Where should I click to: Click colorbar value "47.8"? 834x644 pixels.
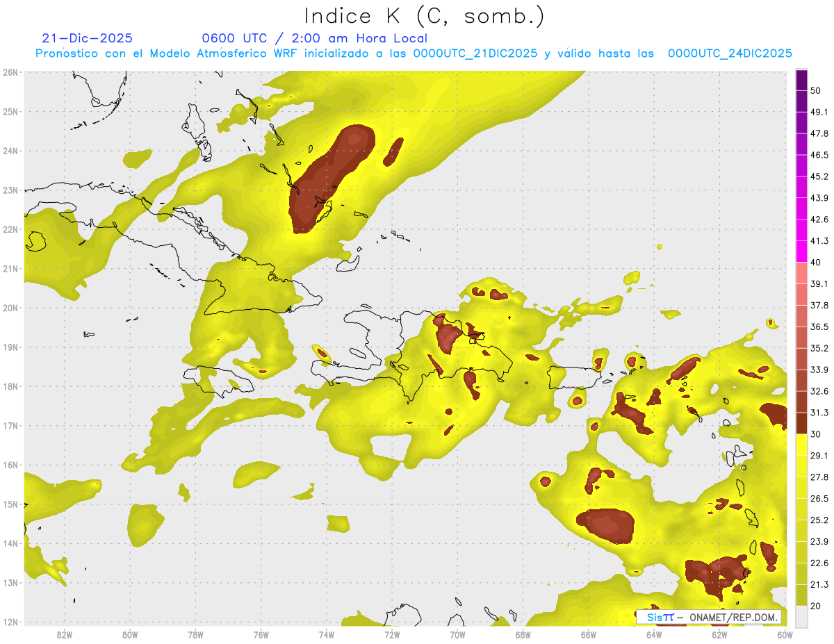pyautogui.click(x=819, y=133)
